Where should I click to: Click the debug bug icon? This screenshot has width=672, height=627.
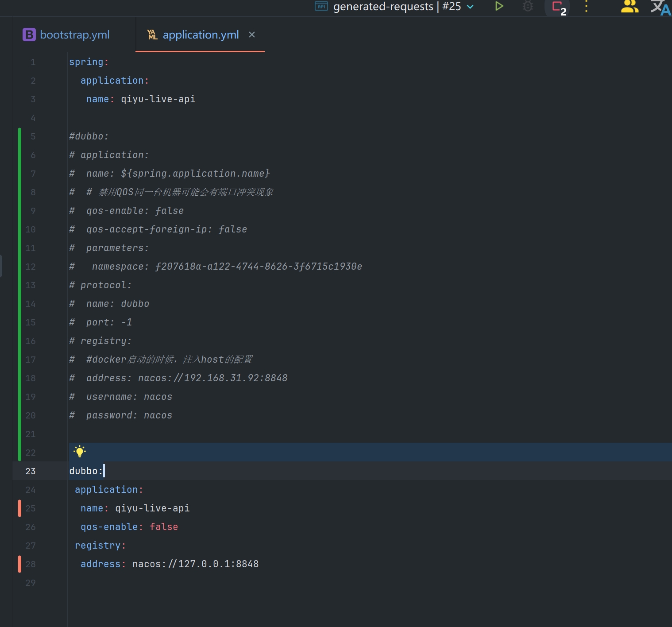point(528,6)
